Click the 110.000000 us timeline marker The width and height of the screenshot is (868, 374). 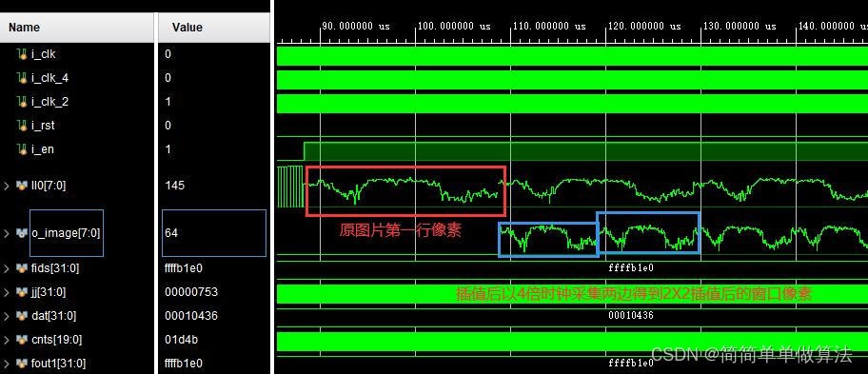tap(548, 26)
